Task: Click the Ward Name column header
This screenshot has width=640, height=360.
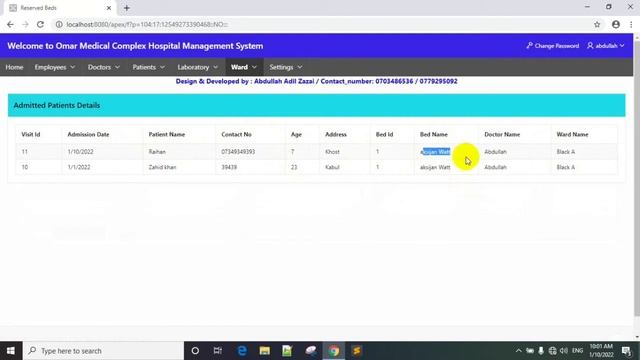Action: [572, 134]
